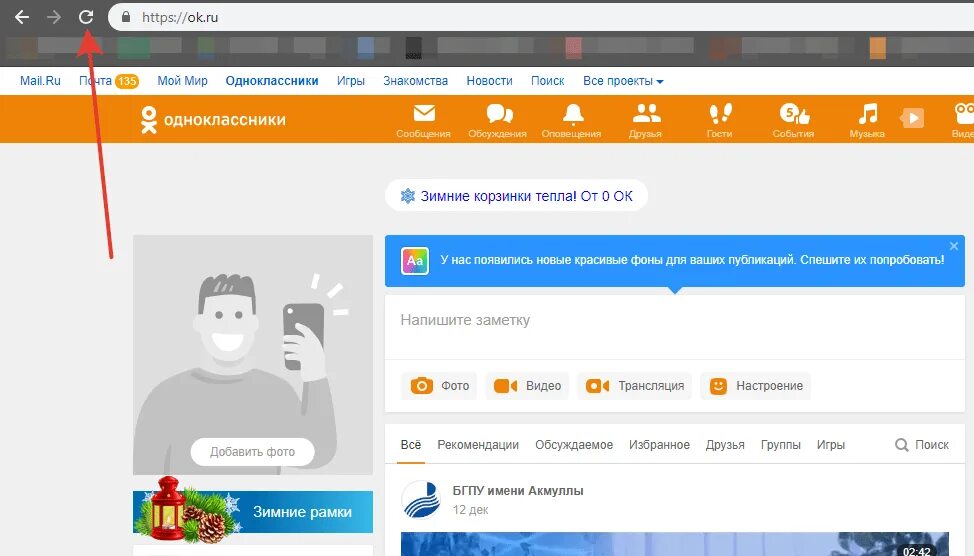Open the БГПУ имени Акмуллы group name
The height and width of the screenshot is (556, 974).
[x=518, y=491]
